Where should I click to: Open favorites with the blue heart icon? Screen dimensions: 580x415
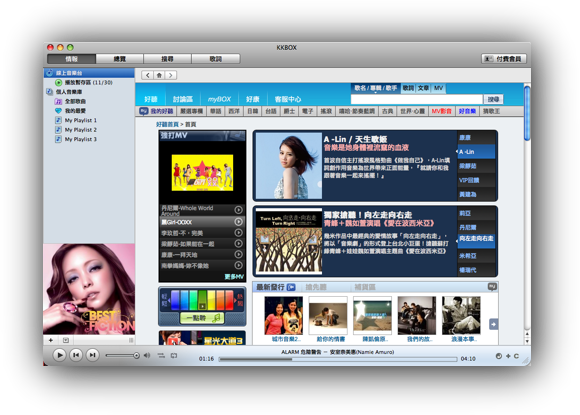[x=58, y=111]
